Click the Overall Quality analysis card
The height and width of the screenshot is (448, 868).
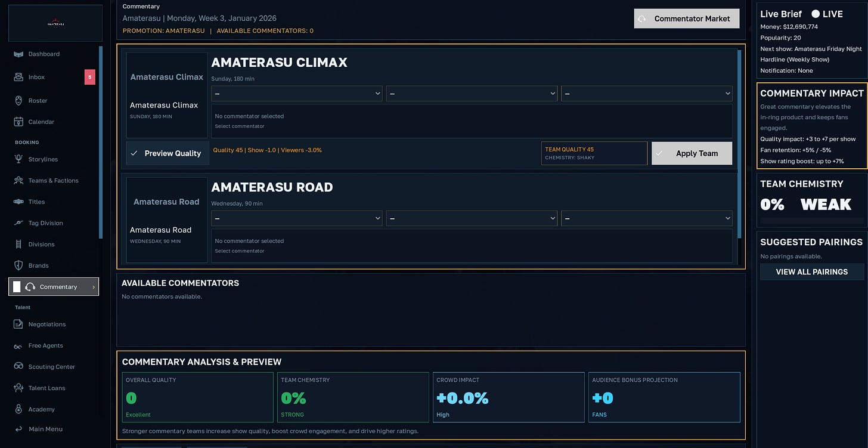pyautogui.click(x=197, y=397)
